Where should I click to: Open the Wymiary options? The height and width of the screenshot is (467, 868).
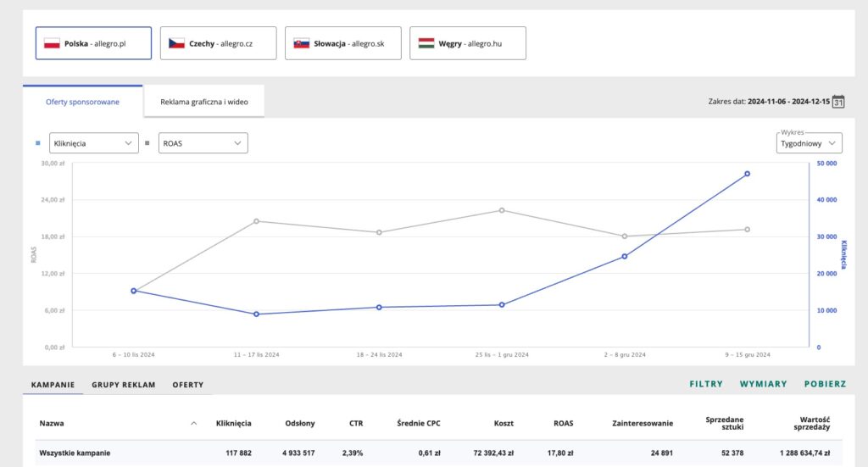coord(763,384)
